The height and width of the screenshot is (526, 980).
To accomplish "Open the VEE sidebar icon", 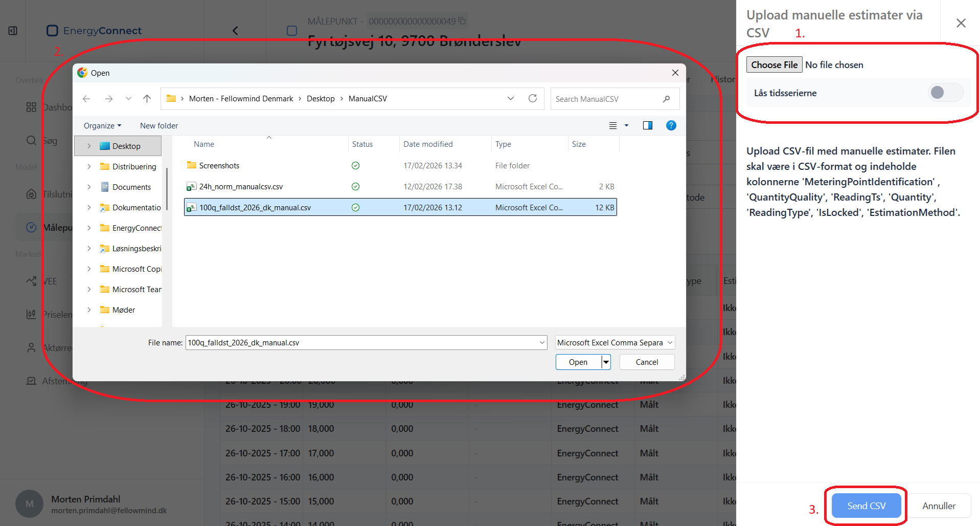I will coord(31,281).
